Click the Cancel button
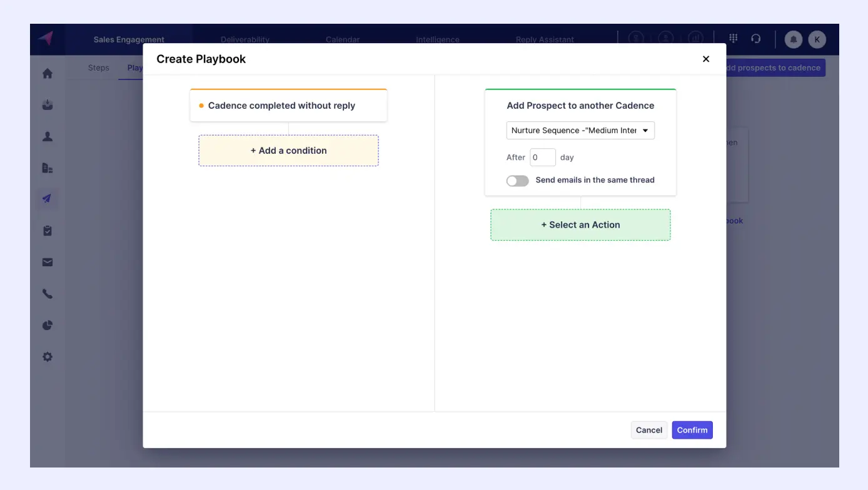The height and width of the screenshot is (490, 868). [648, 430]
